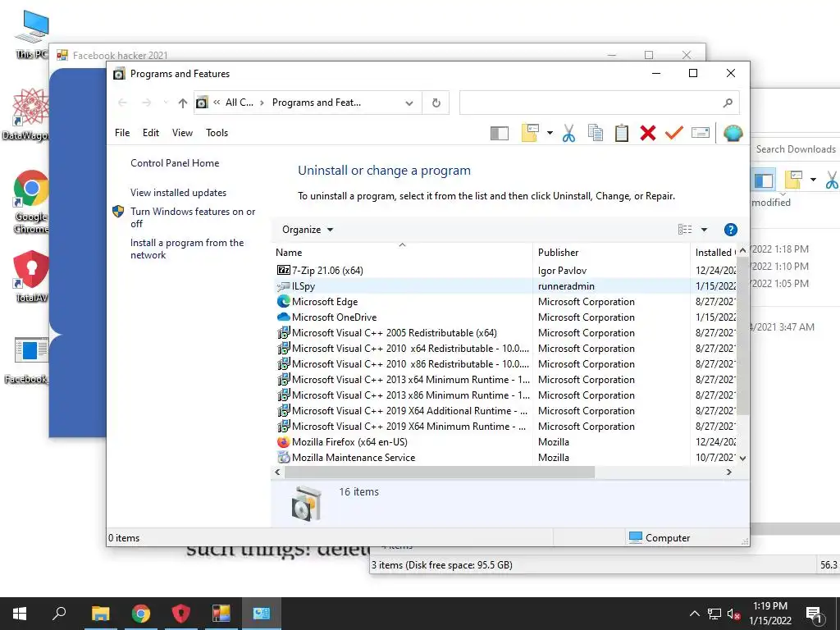Open recent locations dropdown arrow
Screen dimensions: 840x630
click(166, 103)
